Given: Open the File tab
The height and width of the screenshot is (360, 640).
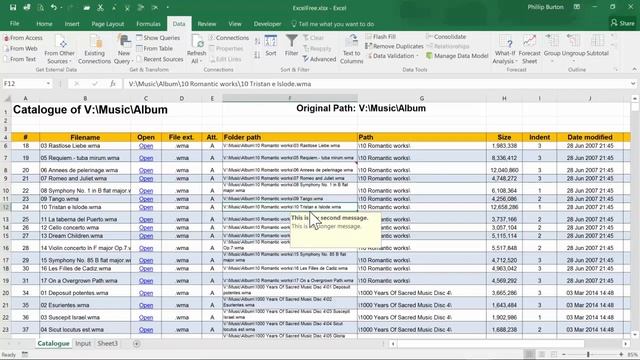Looking at the screenshot, I should click(x=14, y=24).
